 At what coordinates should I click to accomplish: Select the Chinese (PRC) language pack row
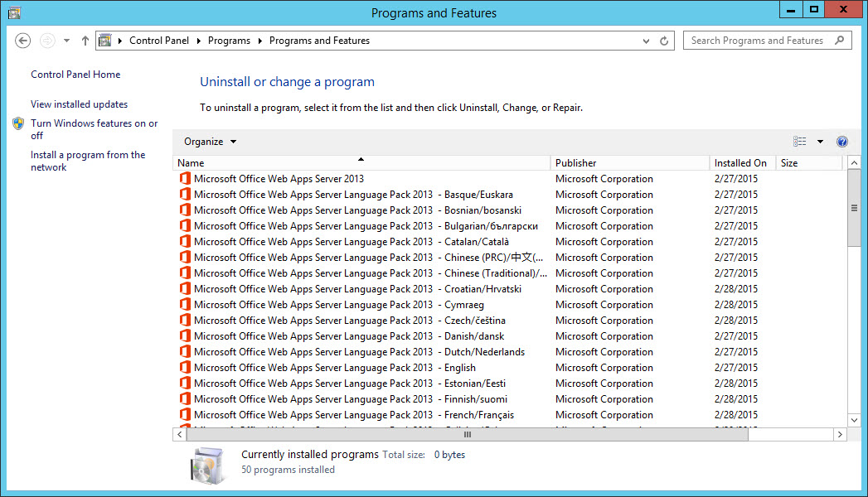tap(509, 258)
